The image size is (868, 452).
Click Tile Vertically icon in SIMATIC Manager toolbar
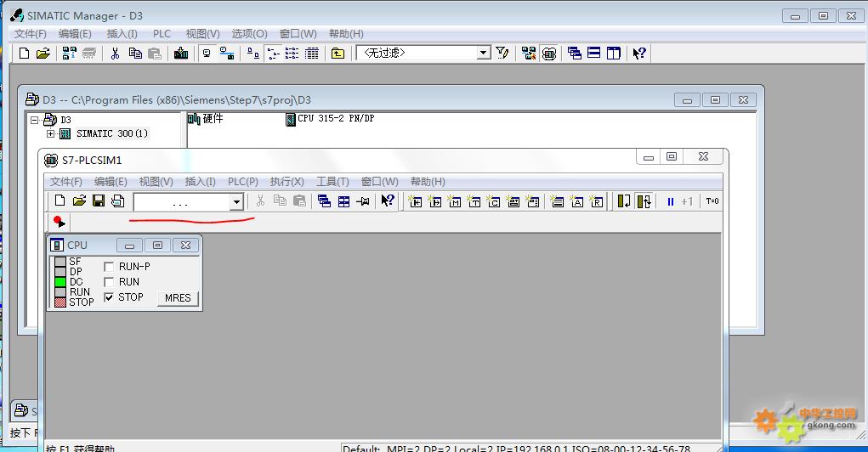click(x=613, y=54)
